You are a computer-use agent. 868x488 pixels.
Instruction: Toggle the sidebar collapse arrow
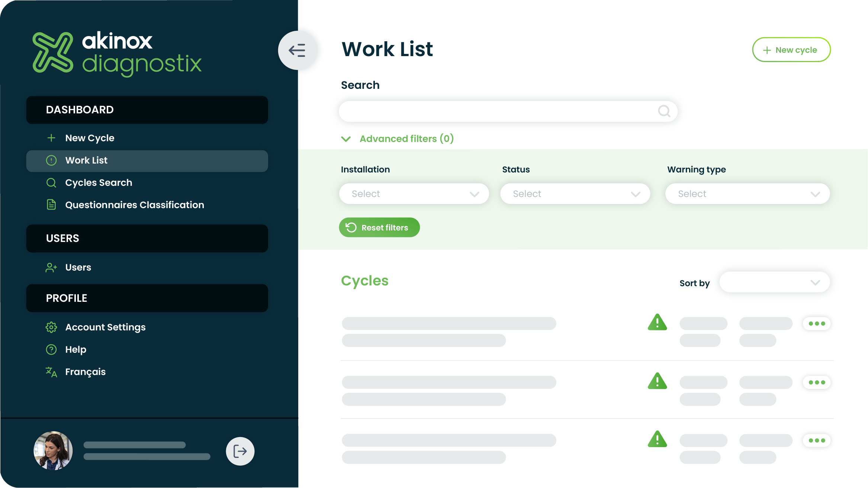[297, 50]
